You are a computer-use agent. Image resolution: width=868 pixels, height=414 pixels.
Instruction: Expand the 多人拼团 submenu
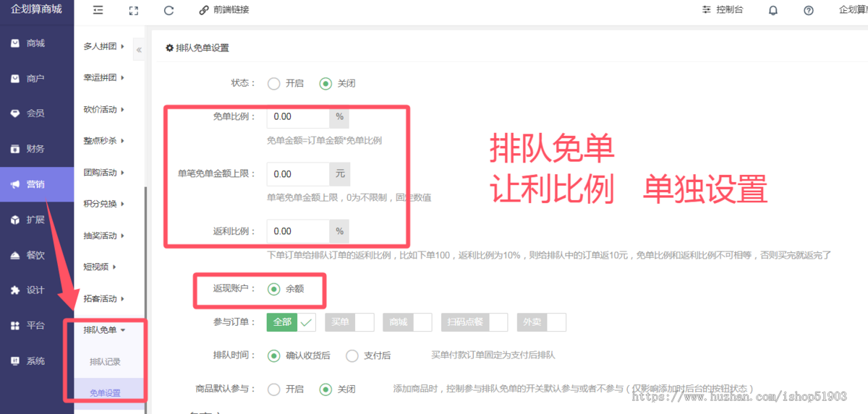pos(104,46)
